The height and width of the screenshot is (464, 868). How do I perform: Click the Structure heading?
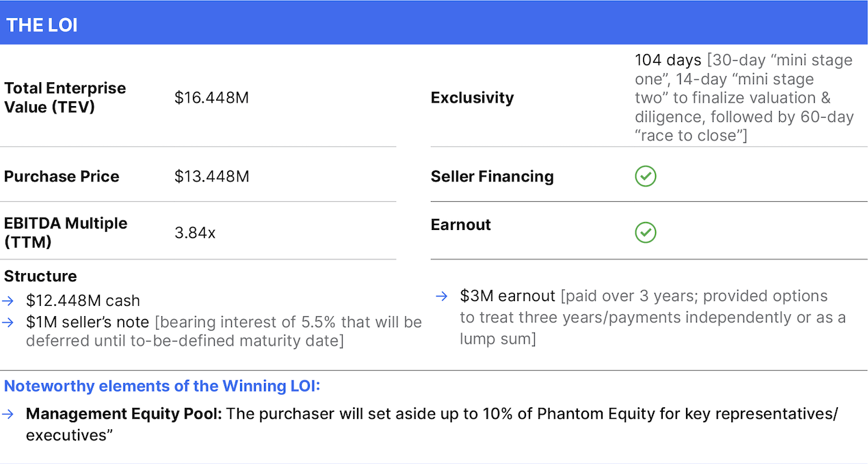[40, 276]
